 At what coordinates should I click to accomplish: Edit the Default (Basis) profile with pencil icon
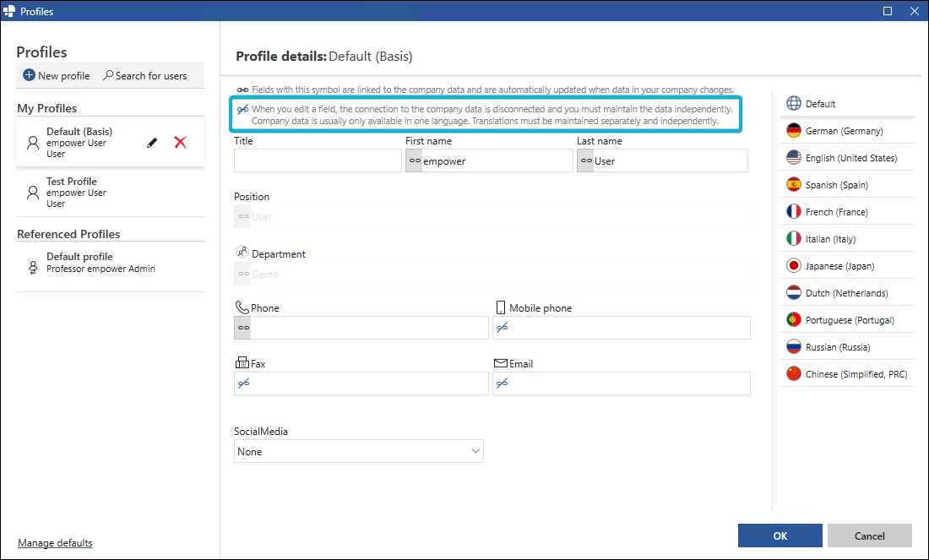(x=152, y=142)
